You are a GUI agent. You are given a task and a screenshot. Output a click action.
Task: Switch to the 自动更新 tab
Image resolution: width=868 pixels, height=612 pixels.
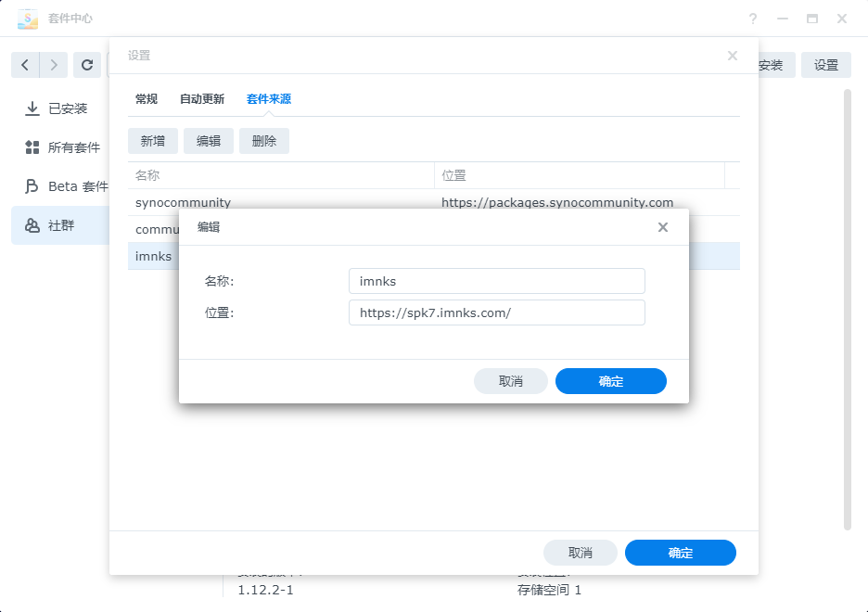point(202,99)
